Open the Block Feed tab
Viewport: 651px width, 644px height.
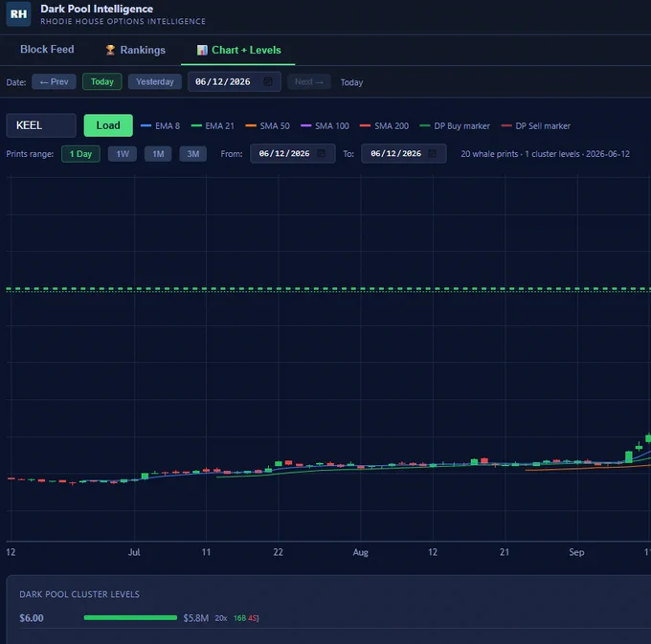(x=47, y=50)
